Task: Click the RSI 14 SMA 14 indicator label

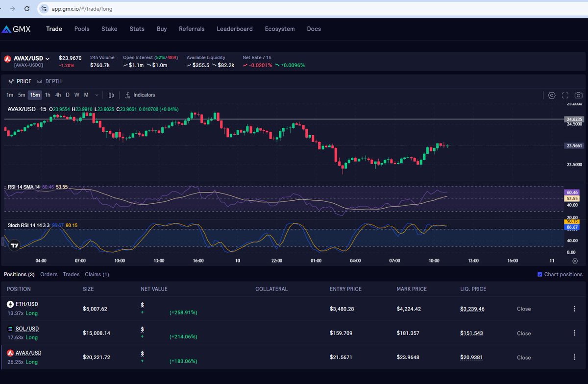Action: coord(24,187)
